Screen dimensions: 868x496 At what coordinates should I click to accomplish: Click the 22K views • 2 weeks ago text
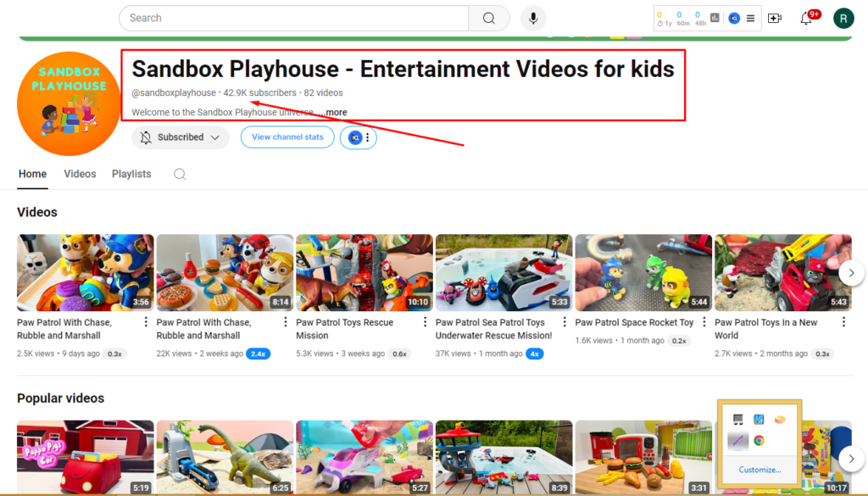point(200,354)
